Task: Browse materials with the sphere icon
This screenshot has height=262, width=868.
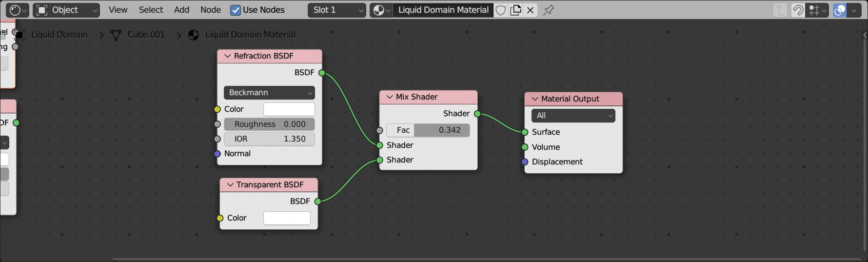Action: [x=381, y=10]
